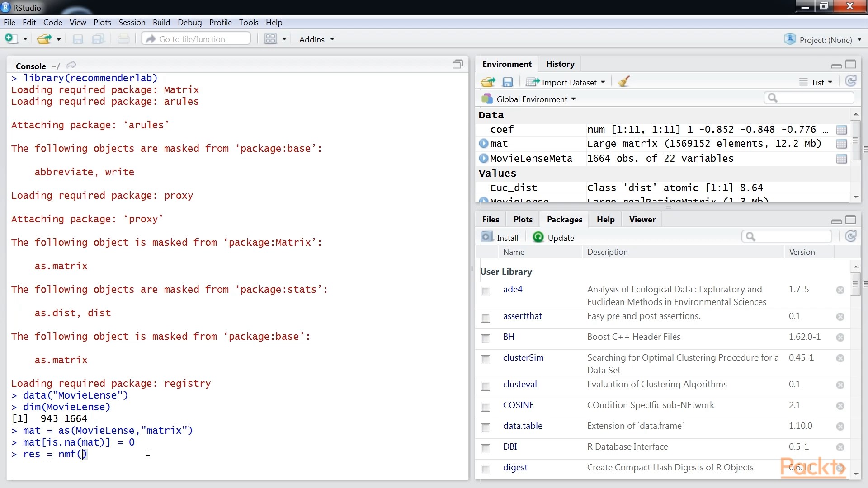Viewport: 868px width, 488px height.
Task: Check the digest package checkbox
Action: tap(486, 469)
